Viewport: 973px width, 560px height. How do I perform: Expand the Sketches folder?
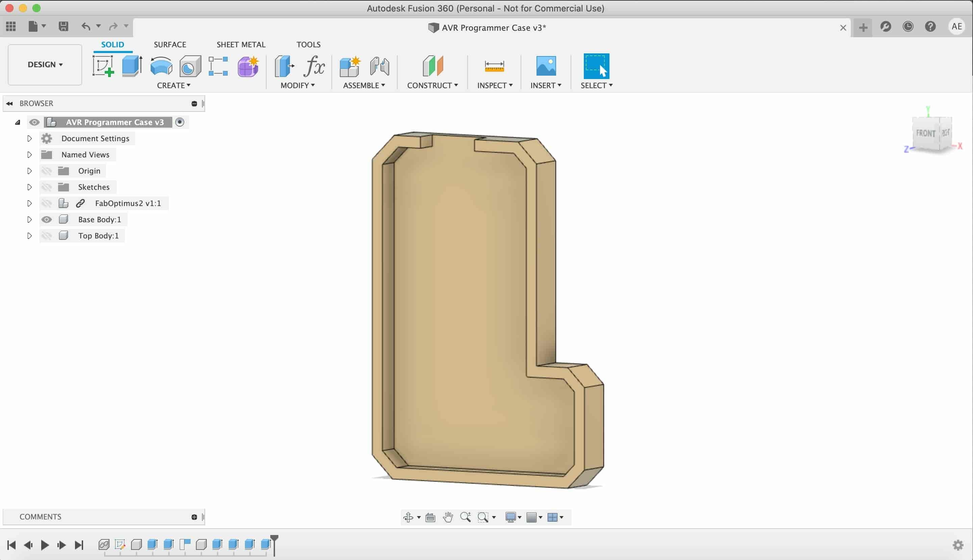29,186
